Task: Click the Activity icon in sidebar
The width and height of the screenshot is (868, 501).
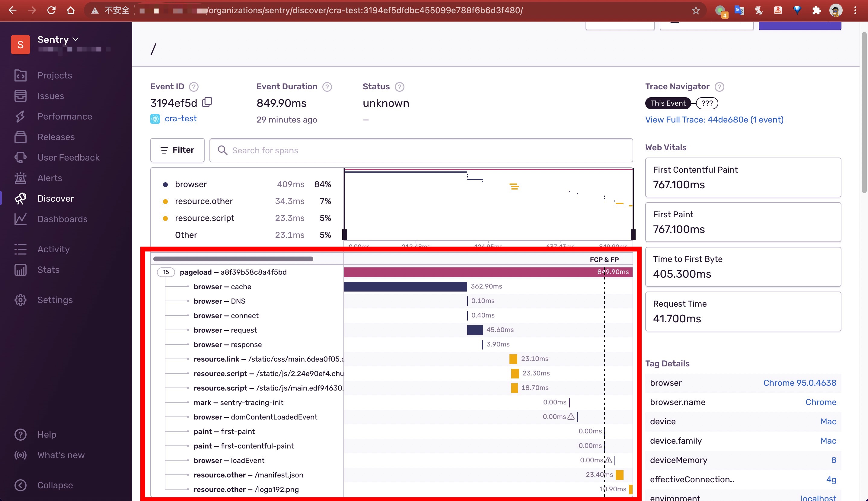Action: (21, 249)
